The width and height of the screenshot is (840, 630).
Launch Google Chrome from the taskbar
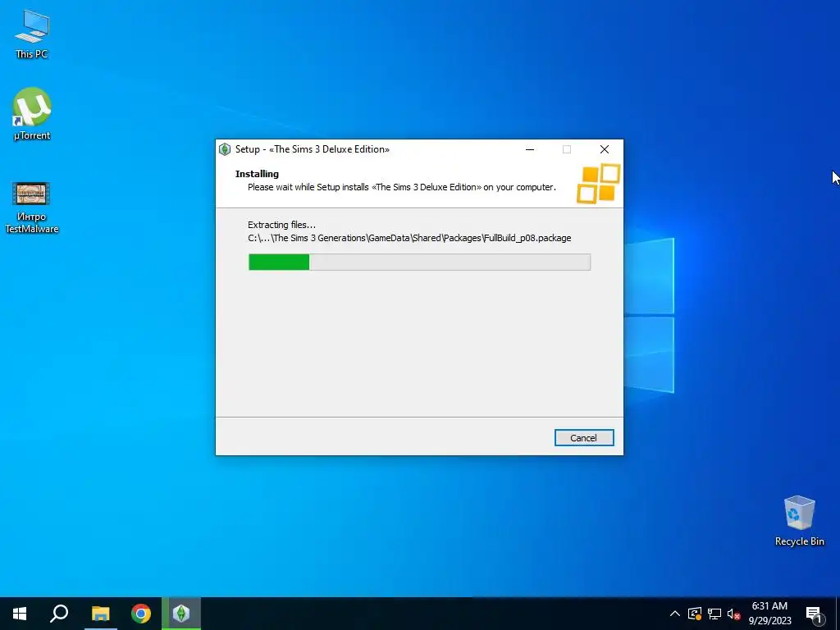pyautogui.click(x=141, y=614)
